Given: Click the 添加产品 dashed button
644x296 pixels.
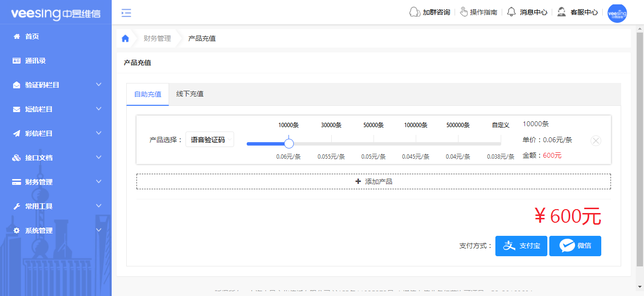Looking at the screenshot, I should click(373, 181).
